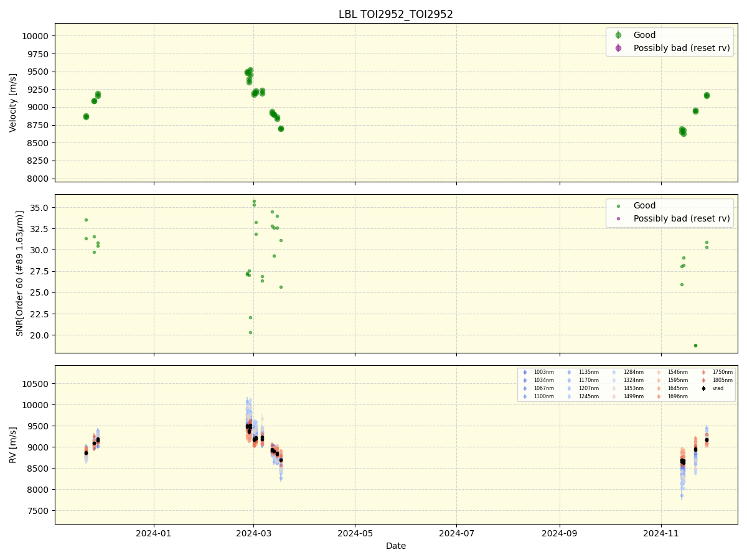The image size is (747, 560).
Task: Select the 1245nm legend entry
Action: [582, 396]
